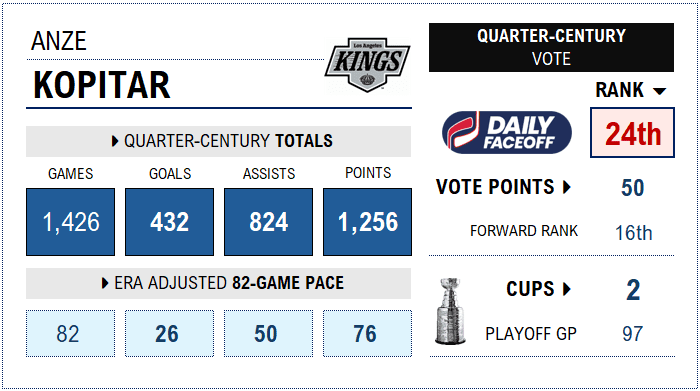Select the Quarter-Century Totals header bar
Image resolution: width=700 pixels, height=391 pixels.
[218, 141]
